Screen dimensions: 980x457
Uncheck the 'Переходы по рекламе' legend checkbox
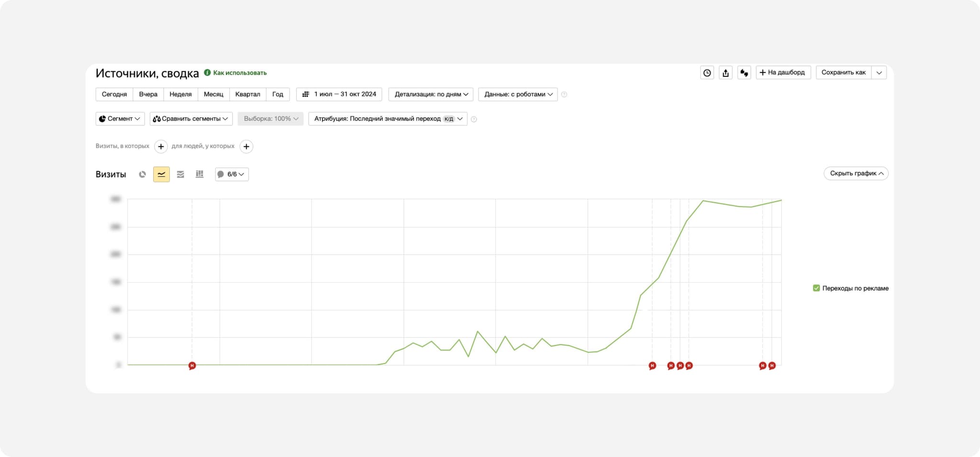pyautogui.click(x=816, y=288)
